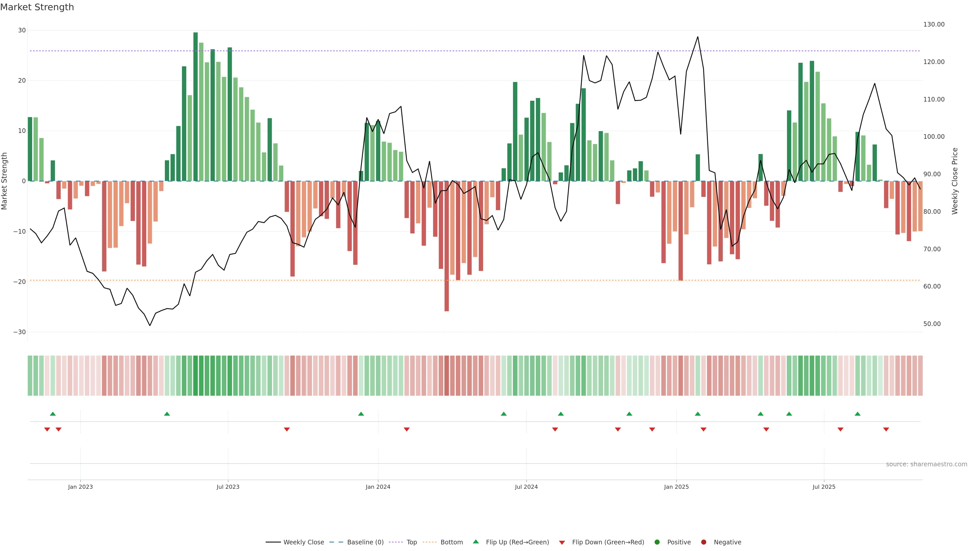Image resolution: width=980 pixels, height=551 pixels.
Task: Click the darkest green heat strip cell
Action: (x=195, y=375)
